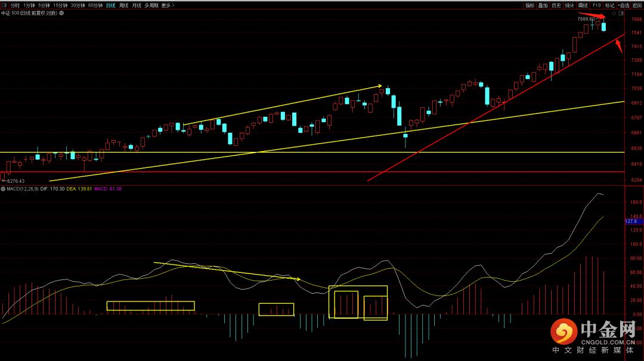
Task: Click the 80.00 MACD axis label
Action: coord(637,259)
